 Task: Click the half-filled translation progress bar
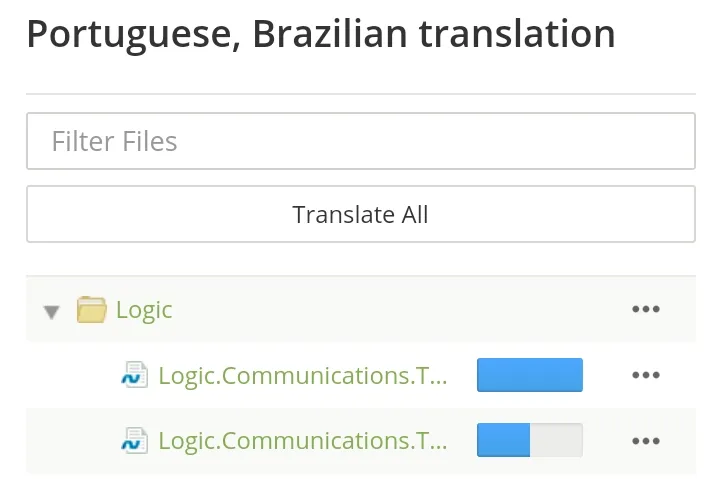coord(530,440)
